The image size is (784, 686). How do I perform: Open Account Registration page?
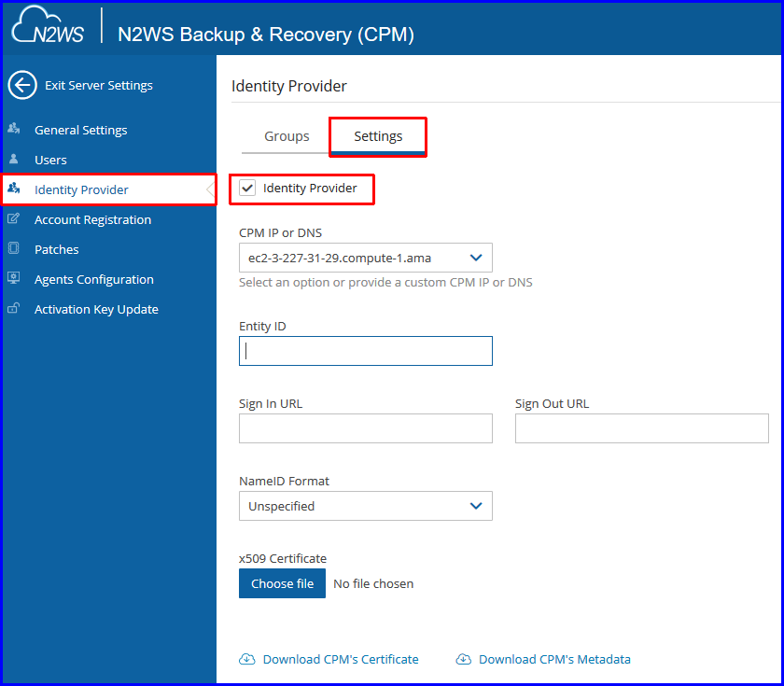[92, 219]
